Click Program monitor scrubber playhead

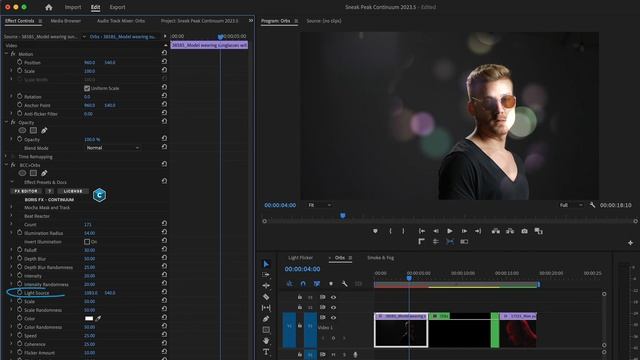(x=343, y=216)
